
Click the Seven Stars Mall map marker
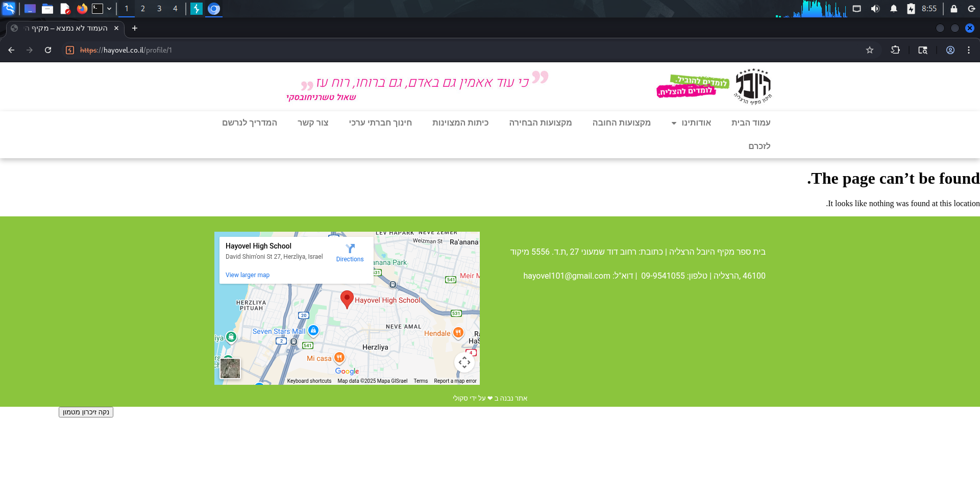tap(313, 331)
